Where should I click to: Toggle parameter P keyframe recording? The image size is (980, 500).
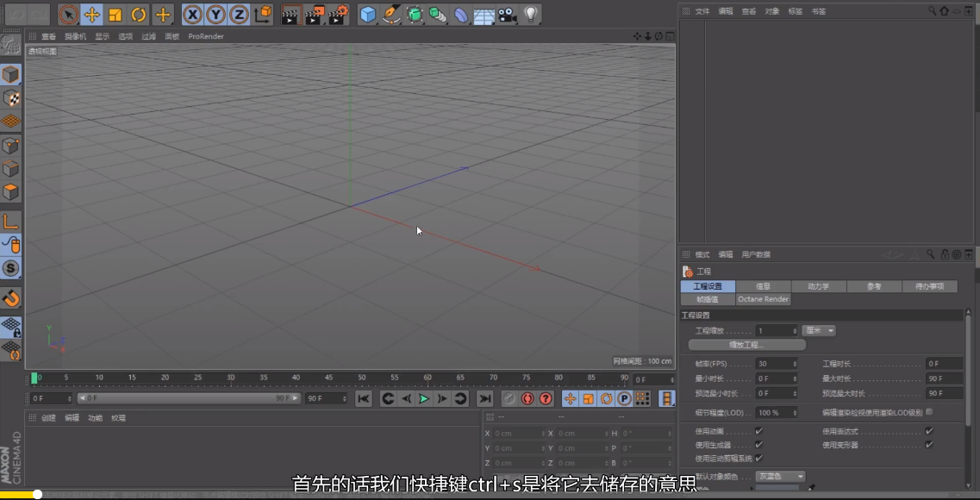click(624, 399)
